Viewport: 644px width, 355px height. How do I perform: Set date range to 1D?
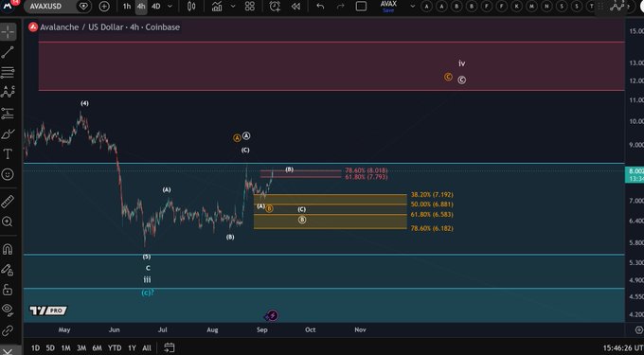pyautogui.click(x=36, y=348)
